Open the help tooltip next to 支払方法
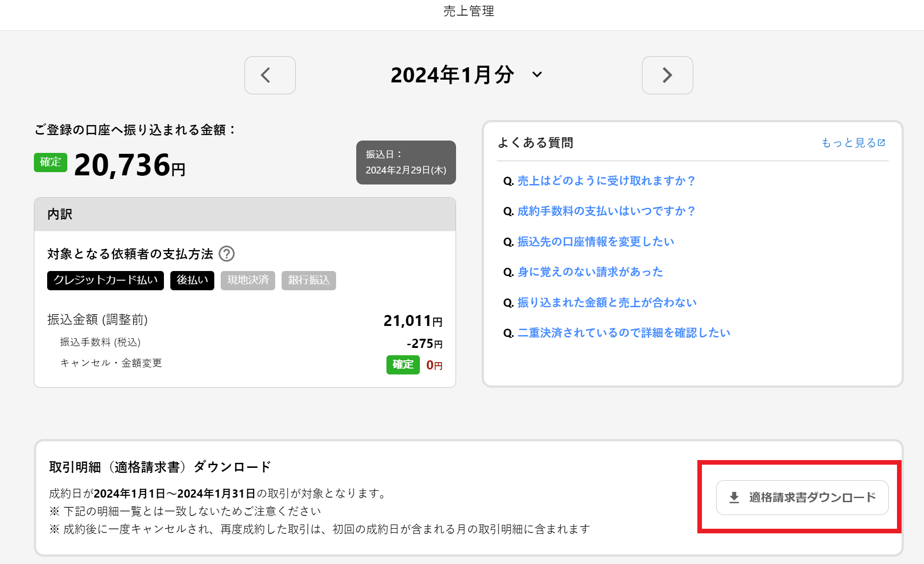 [228, 254]
